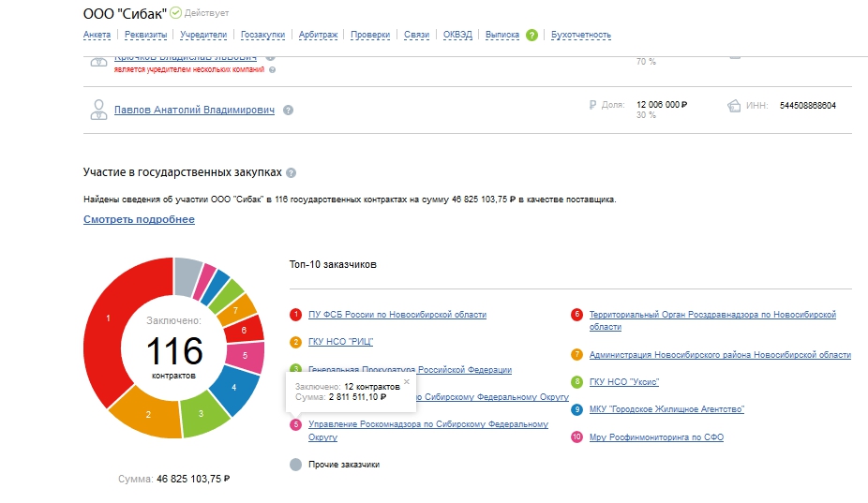Image resolution: width=868 pixels, height=503 pixels.
Task: Select red segment 6 of donut chart
Action: pos(244,331)
